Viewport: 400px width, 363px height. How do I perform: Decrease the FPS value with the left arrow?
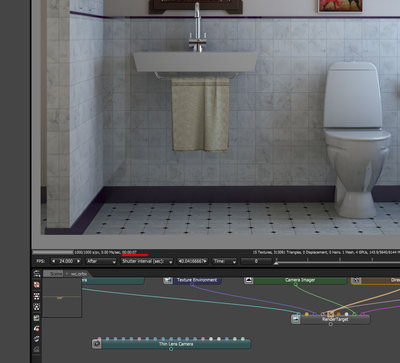[54, 261]
